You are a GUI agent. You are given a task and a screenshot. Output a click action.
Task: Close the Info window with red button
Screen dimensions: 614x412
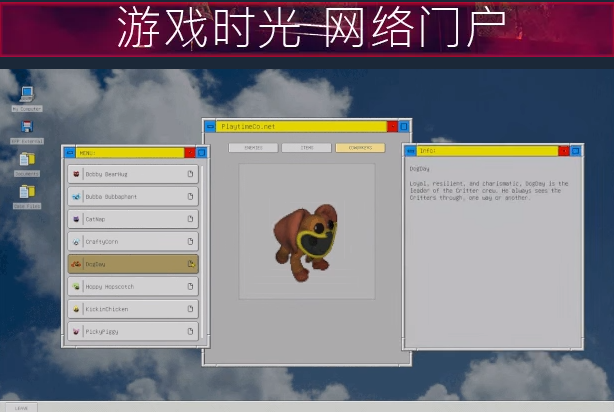[564, 151]
